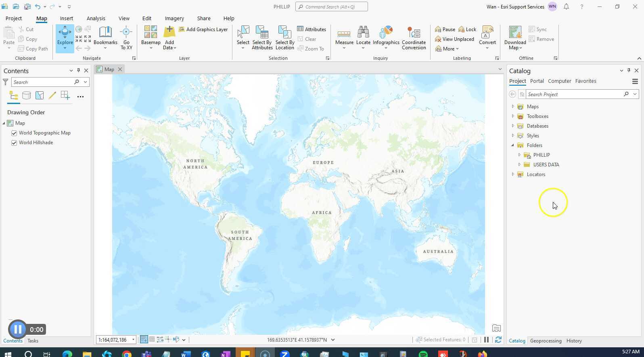This screenshot has height=357, width=644.
Task: Click the Measure tool icon
Action: point(344,34)
